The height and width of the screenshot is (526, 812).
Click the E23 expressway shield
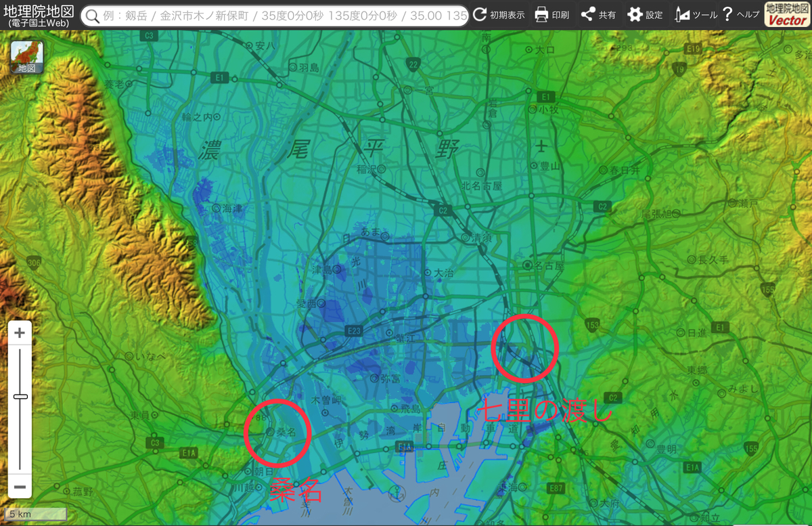click(x=353, y=330)
